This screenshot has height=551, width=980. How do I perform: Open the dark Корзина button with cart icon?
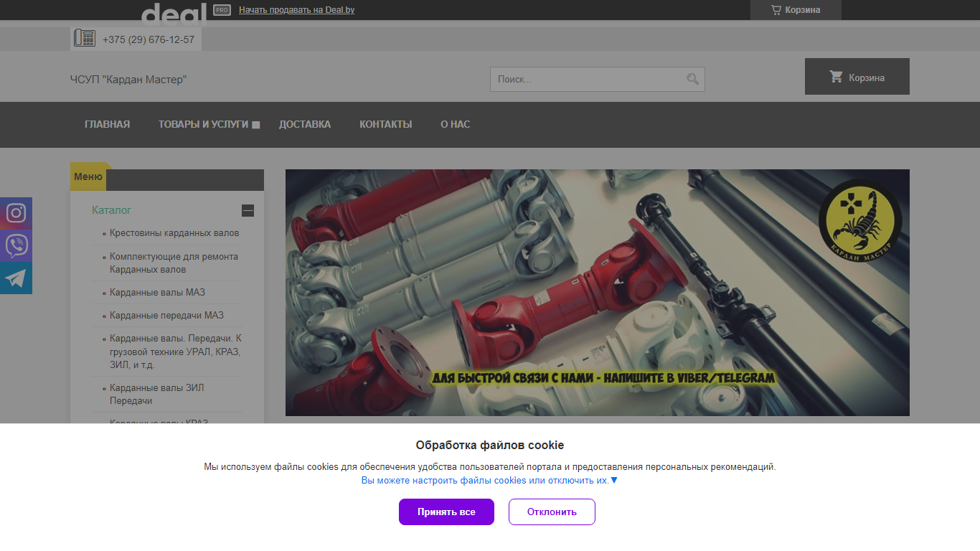pos(857,77)
